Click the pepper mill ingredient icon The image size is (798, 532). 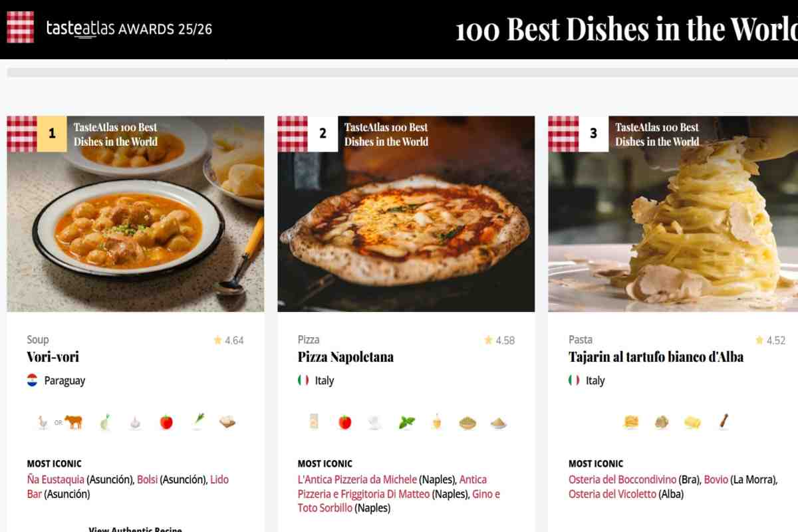pyautogui.click(x=723, y=422)
